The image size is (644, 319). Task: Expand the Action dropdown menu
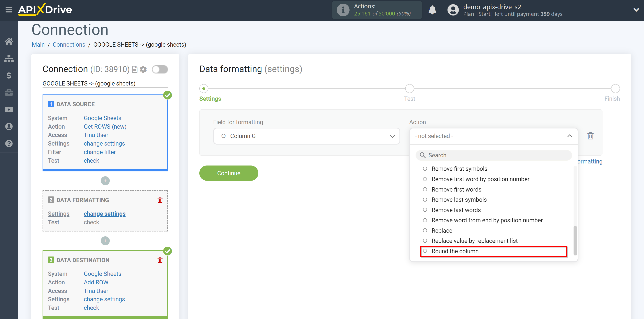click(x=493, y=136)
